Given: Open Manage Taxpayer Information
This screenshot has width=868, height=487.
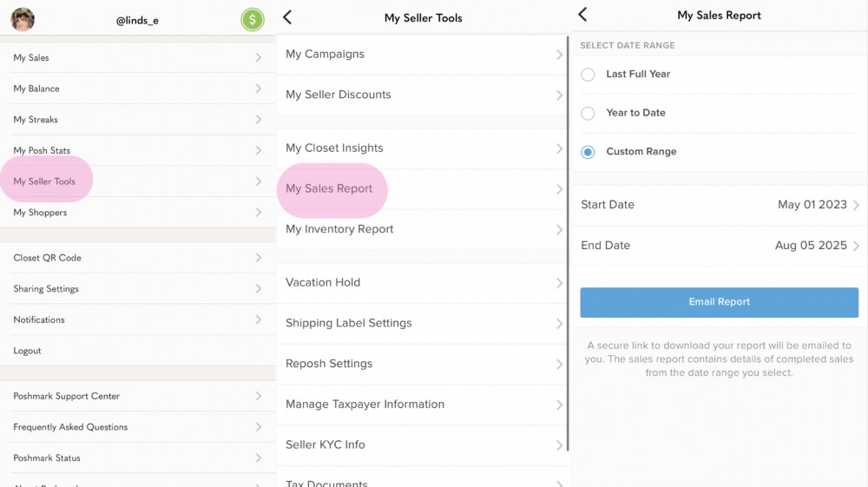Looking at the screenshot, I should pos(421,405).
